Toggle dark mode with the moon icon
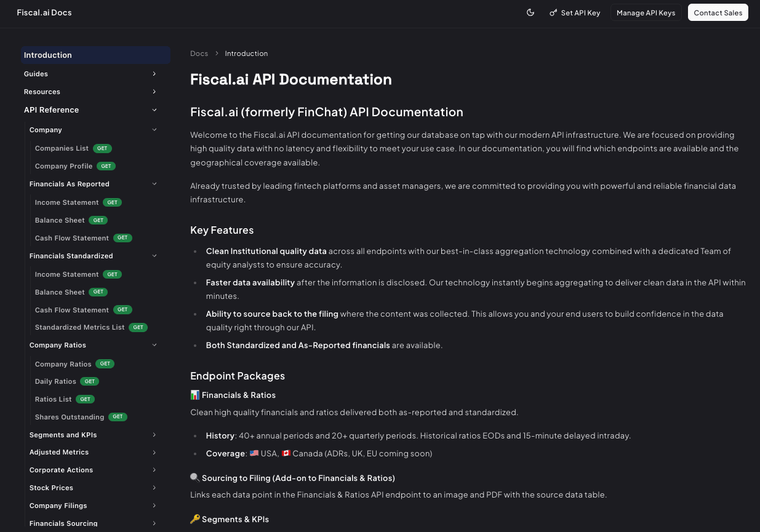760x532 pixels. click(x=530, y=12)
